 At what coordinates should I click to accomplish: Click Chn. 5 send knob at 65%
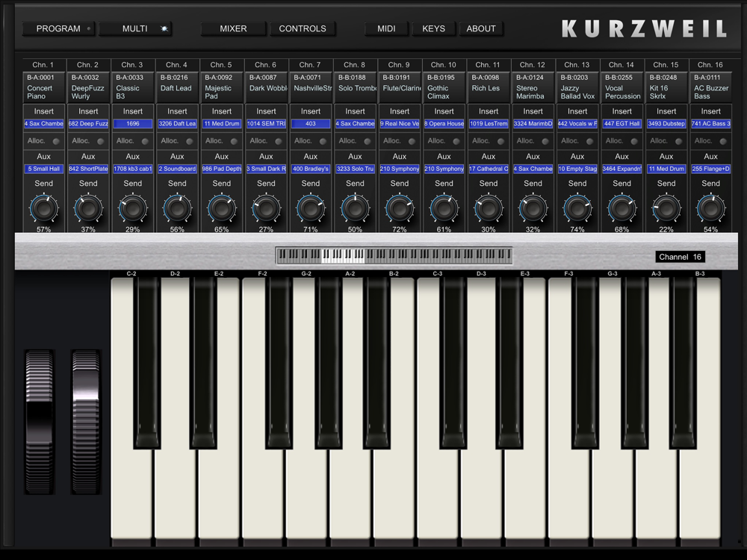(x=222, y=208)
